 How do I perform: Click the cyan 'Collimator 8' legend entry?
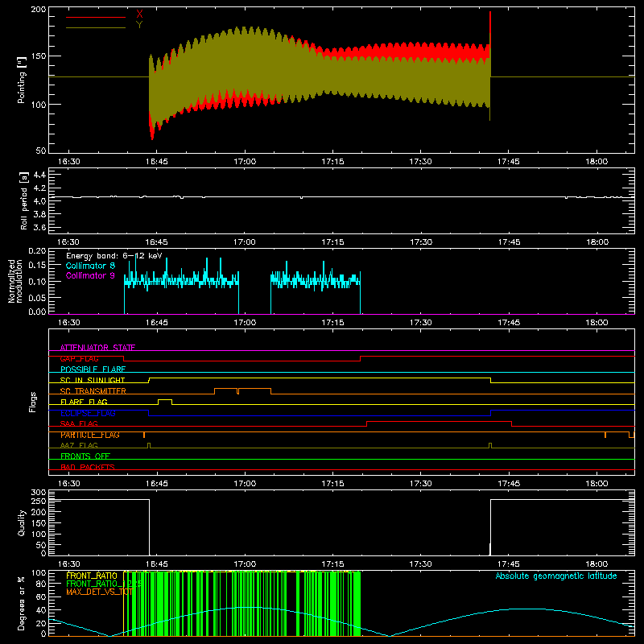[90, 266]
